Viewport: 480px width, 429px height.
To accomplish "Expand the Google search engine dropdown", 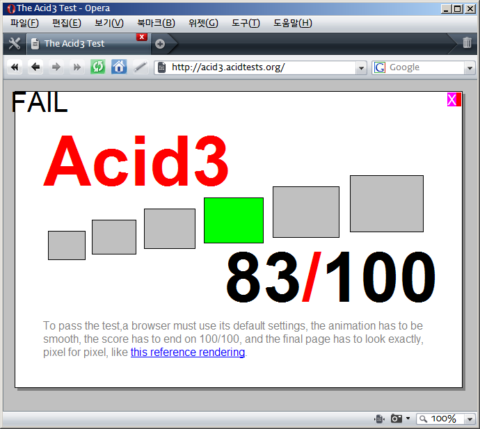I will [x=470, y=68].
